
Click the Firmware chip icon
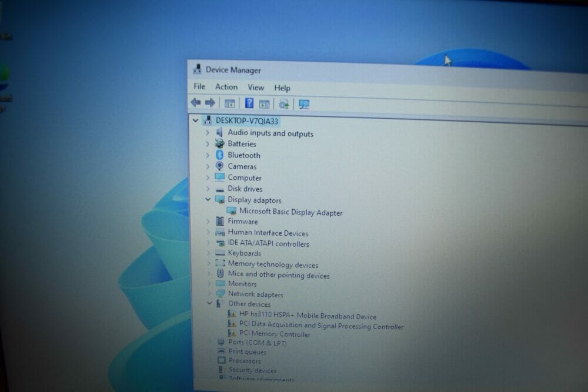point(220,221)
